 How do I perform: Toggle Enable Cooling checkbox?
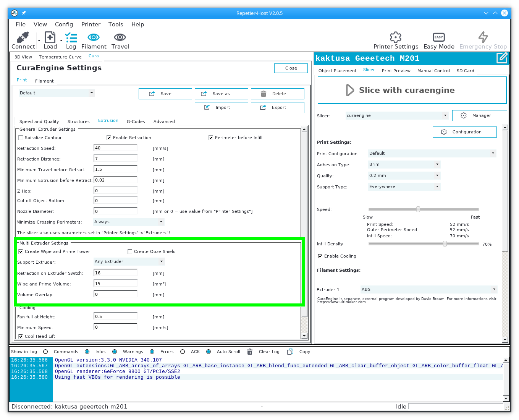[320, 256]
